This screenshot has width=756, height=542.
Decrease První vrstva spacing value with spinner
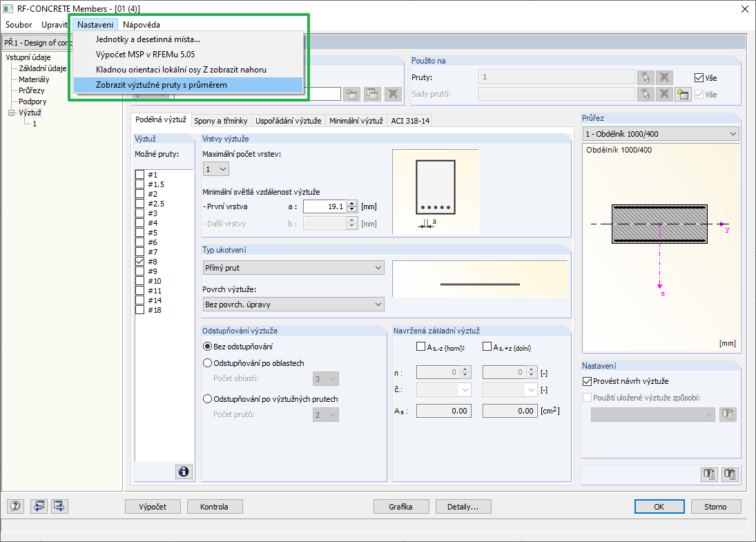[352, 209]
